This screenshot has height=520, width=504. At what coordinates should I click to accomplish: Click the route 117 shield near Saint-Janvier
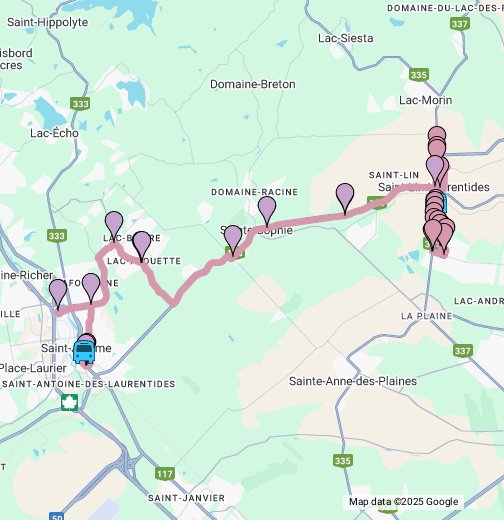click(165, 474)
